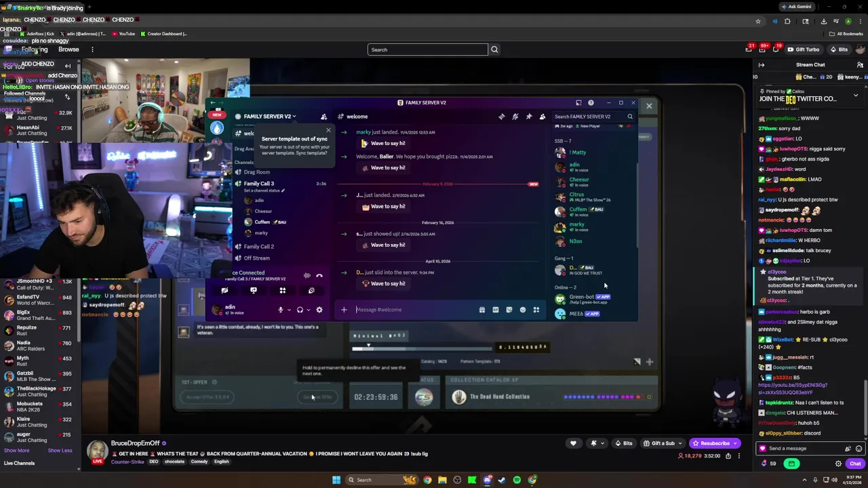Screen dimensions: 868x488
Task: Click Bits button in Twitch top bar
Action: [x=839, y=49]
